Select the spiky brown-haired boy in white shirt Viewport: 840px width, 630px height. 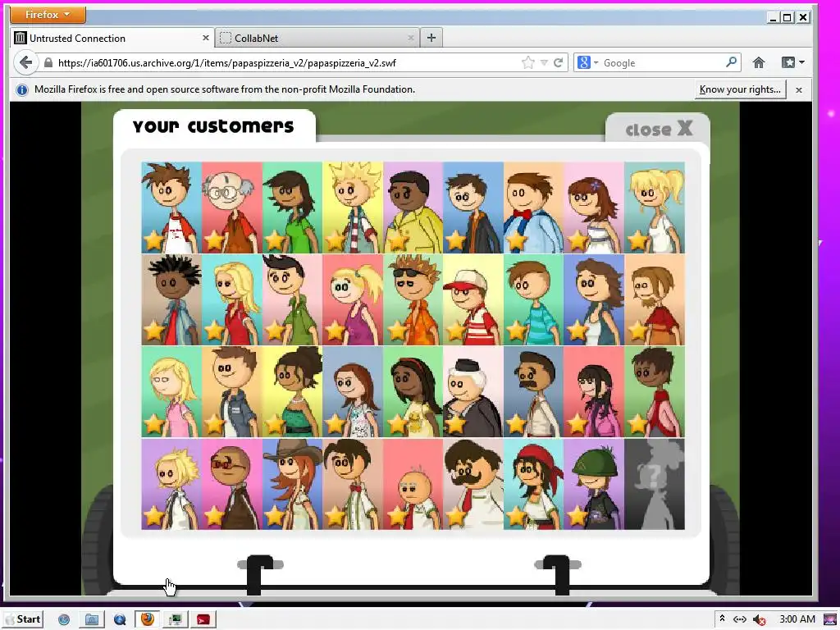[x=171, y=208]
